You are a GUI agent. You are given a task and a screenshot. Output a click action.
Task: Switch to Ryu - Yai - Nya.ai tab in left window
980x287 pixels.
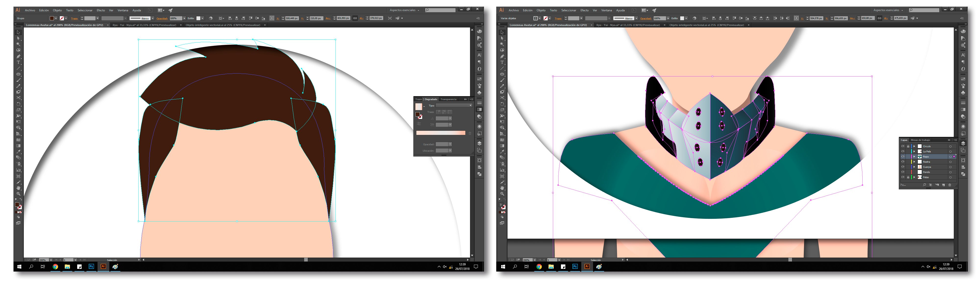144,25
